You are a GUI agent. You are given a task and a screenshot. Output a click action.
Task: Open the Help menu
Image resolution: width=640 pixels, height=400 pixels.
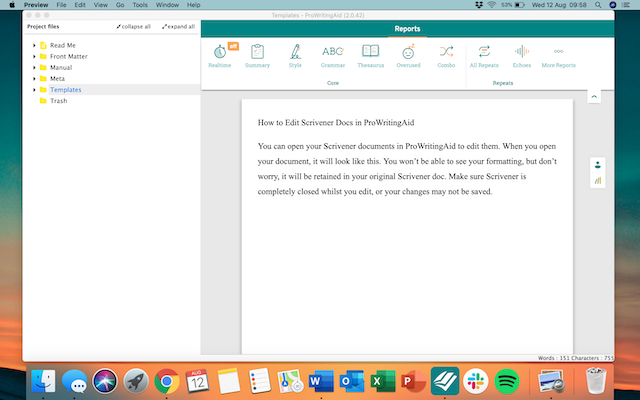click(x=193, y=5)
